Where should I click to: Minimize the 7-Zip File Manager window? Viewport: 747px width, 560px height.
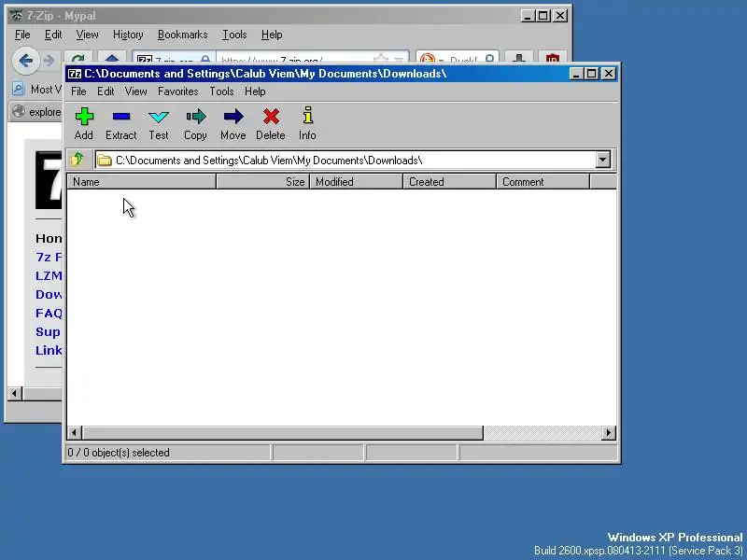point(576,74)
